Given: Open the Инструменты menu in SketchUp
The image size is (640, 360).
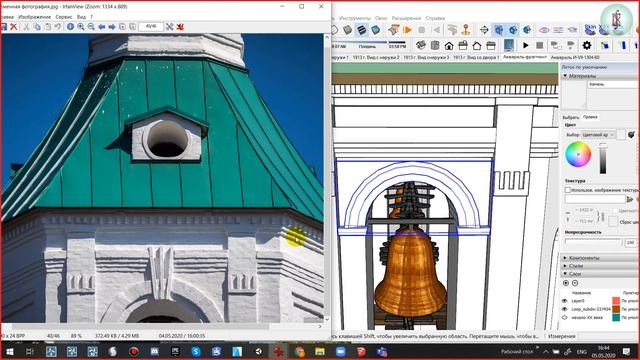Looking at the screenshot, I should 355,18.
